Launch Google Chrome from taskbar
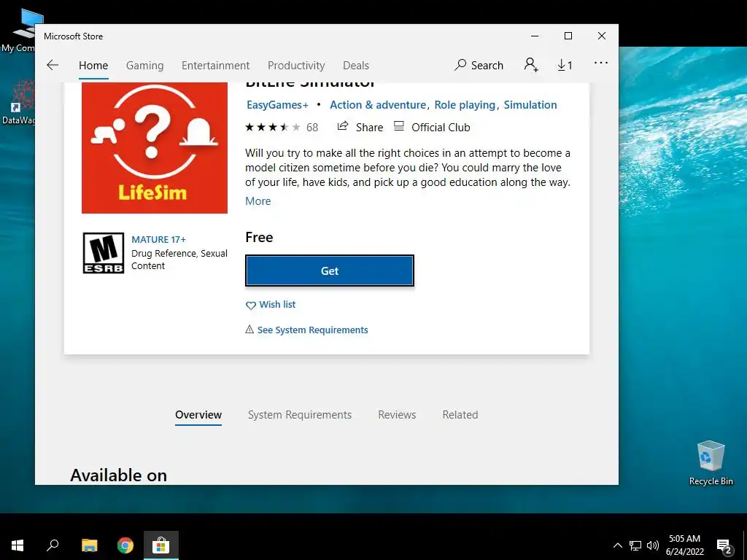This screenshot has height=560, width=747. (125, 545)
